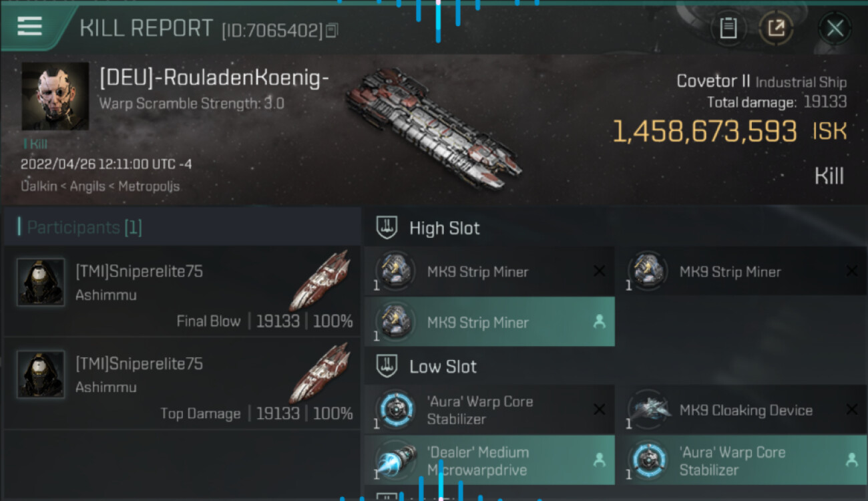Viewport: 868px width, 501px height.
Task: Click the Low Slot section header
Action: [x=443, y=367]
